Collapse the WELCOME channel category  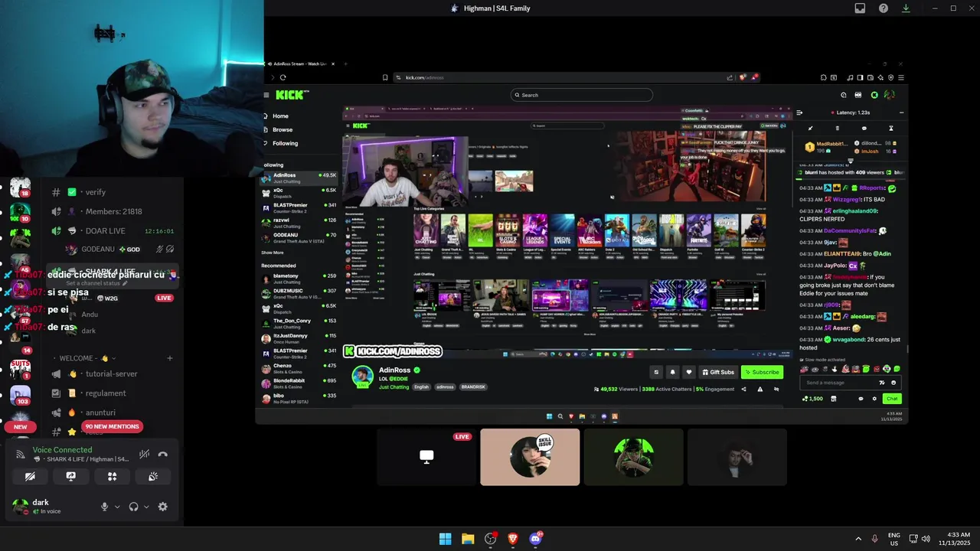pos(84,358)
